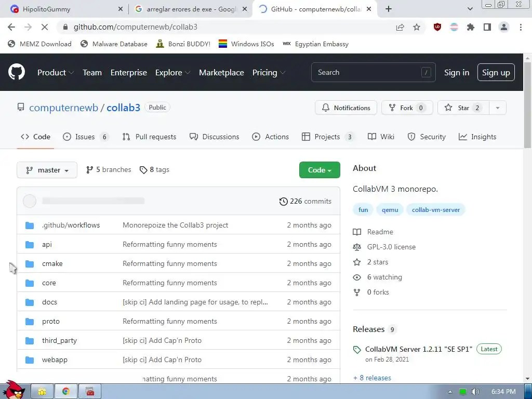Click the cmake folder icon

point(30,263)
